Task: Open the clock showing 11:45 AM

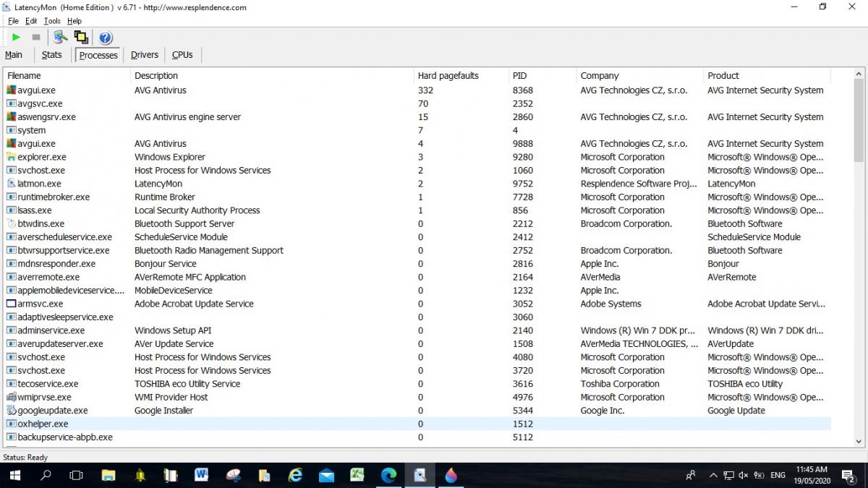Action: pyautogui.click(x=812, y=475)
